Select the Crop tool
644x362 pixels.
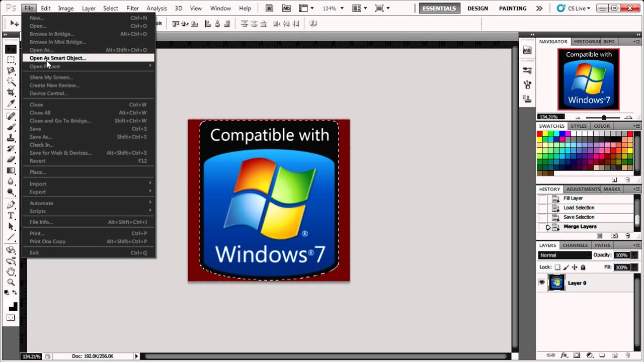pos(11,92)
